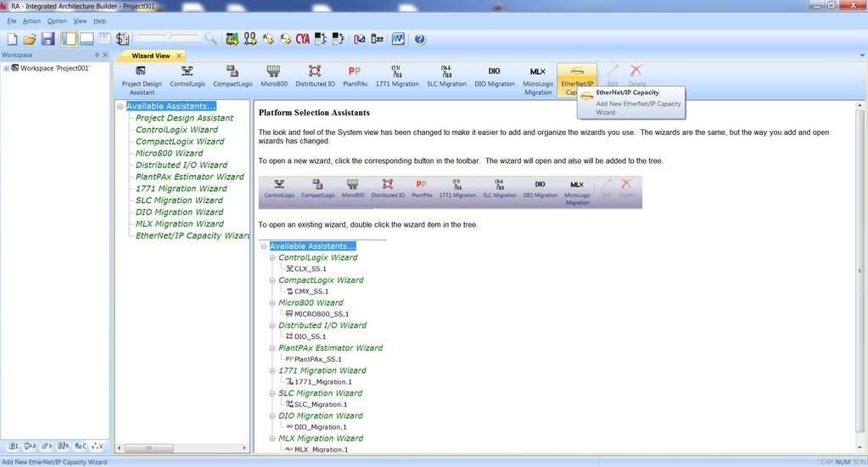The width and height of the screenshot is (868, 467).
Task: Click CLX_SS.1 in the example tree image
Action: (x=310, y=268)
